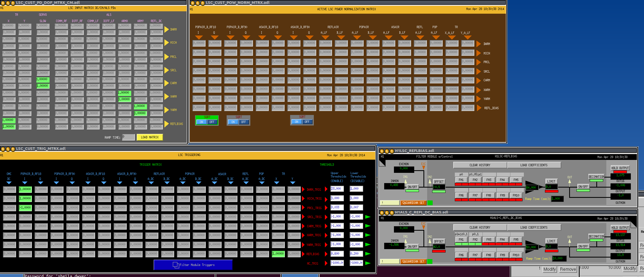Click the orange MICH row arrow in normalization matrix
The width and height of the screenshot is (644, 277).
[479, 53]
